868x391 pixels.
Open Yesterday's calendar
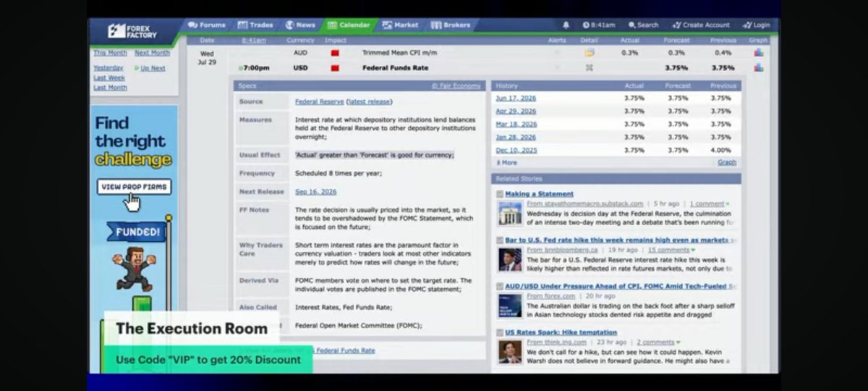click(x=108, y=68)
